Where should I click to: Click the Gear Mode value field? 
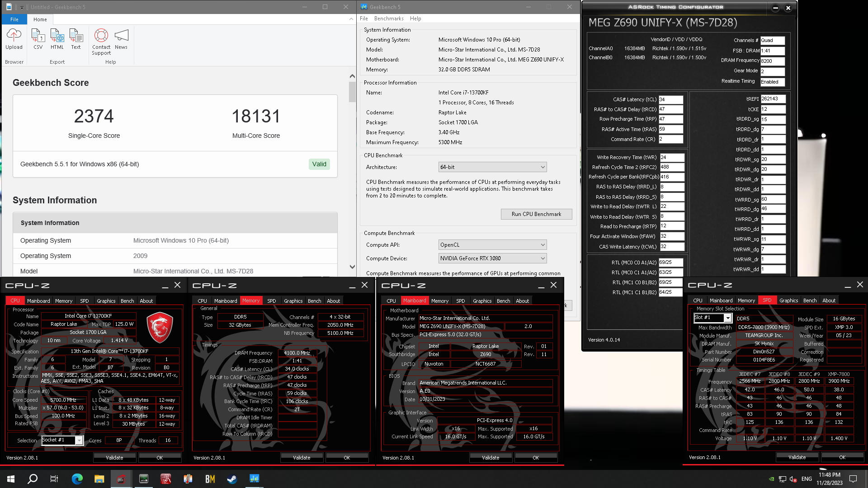(x=773, y=71)
